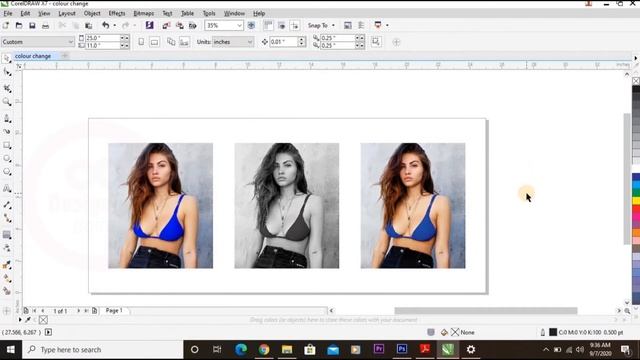Select the Artistic Media tool

(7, 131)
